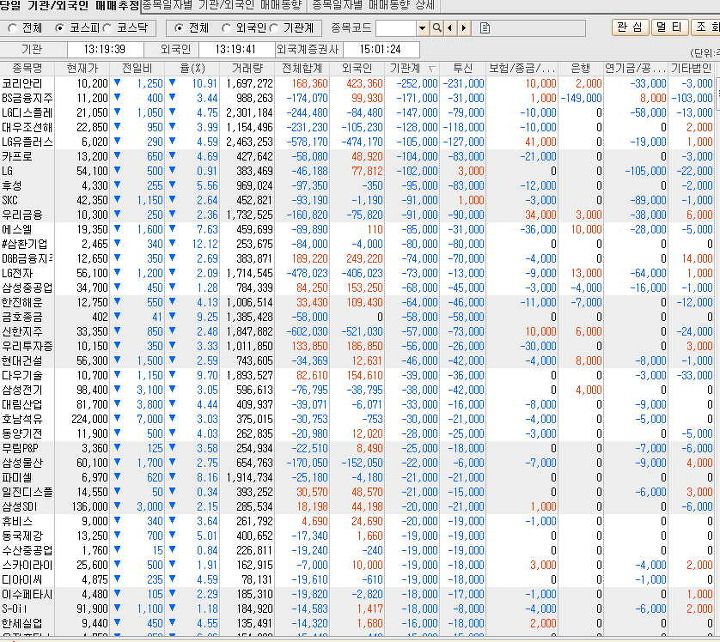Select the 우리금융 stock name
The image size is (720, 642).
tap(22, 215)
